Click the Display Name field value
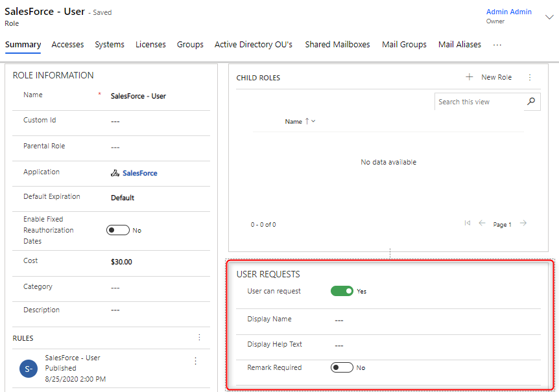Viewport: 559px width, 392px height. pos(339,320)
